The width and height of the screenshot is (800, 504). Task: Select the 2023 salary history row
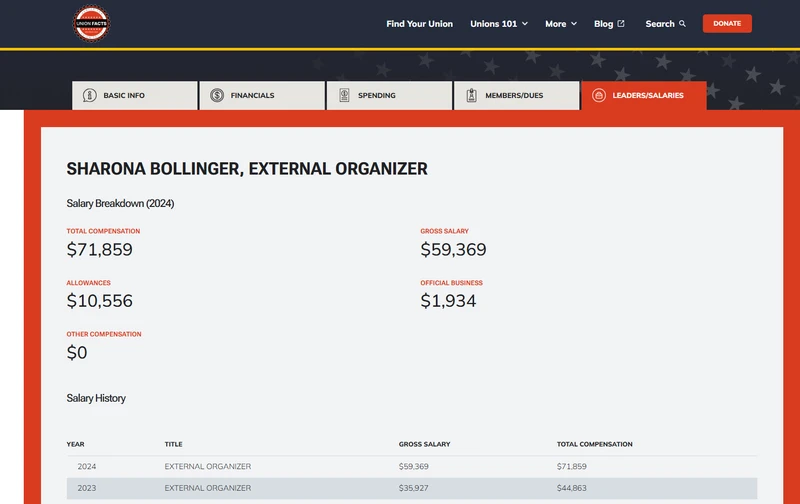click(411, 488)
